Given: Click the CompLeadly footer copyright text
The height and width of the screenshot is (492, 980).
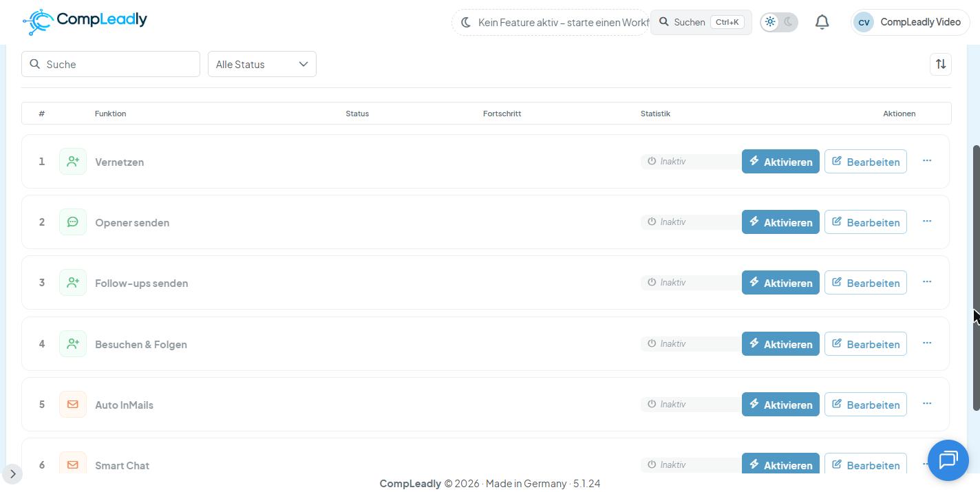Looking at the screenshot, I should (x=490, y=483).
